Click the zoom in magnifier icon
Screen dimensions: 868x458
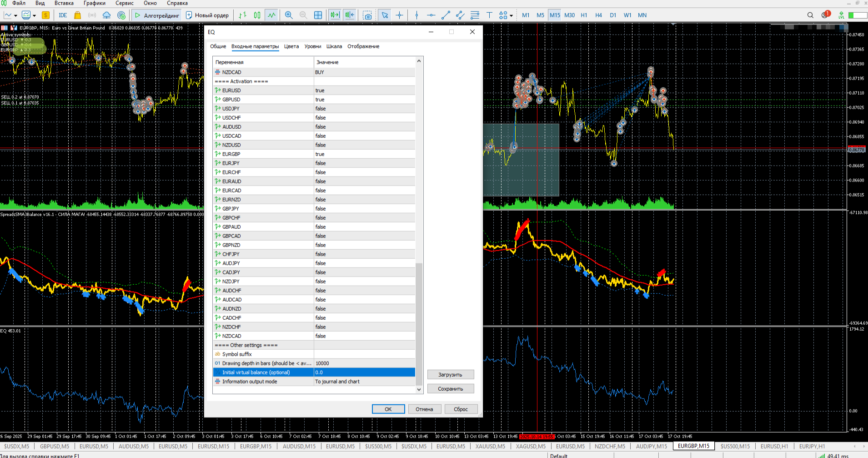pos(289,15)
